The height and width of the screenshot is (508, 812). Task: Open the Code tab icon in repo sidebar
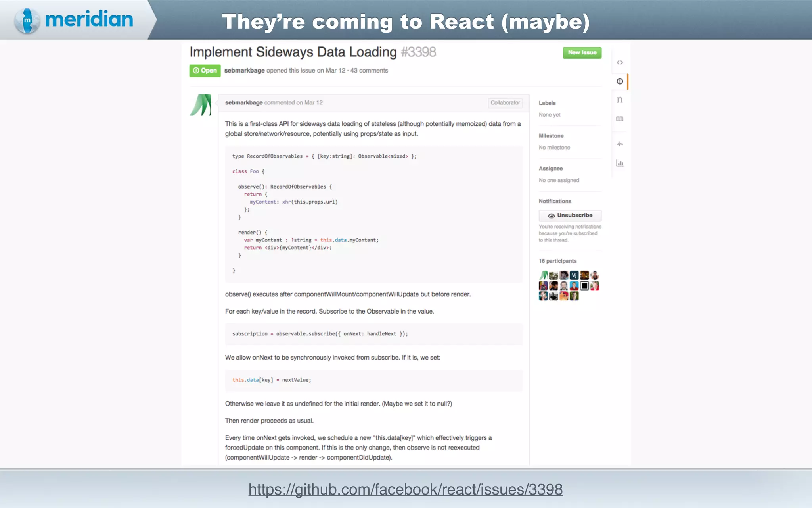pos(620,62)
